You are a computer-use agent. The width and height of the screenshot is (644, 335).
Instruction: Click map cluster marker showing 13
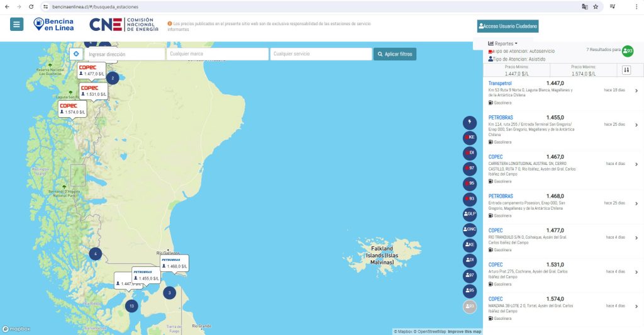131,306
